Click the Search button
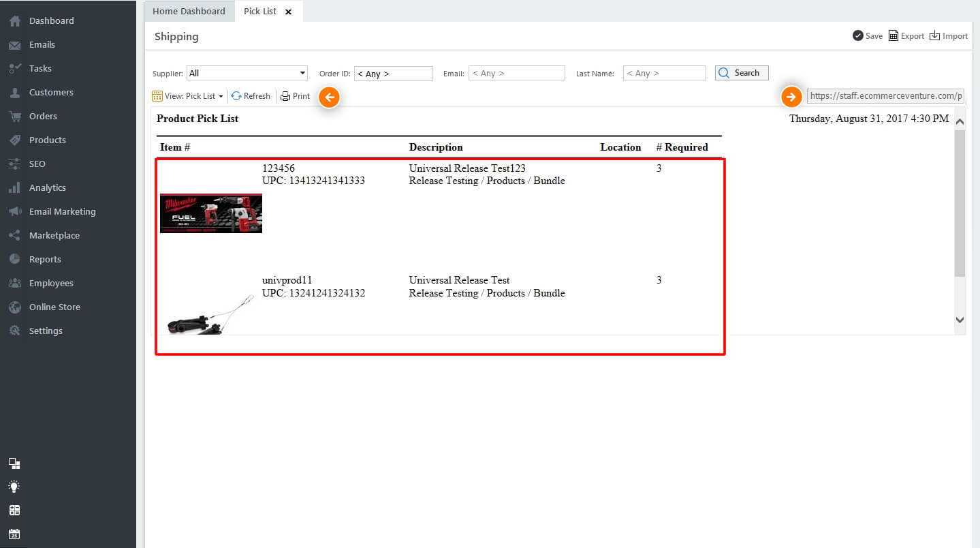980x548 pixels. click(x=742, y=73)
